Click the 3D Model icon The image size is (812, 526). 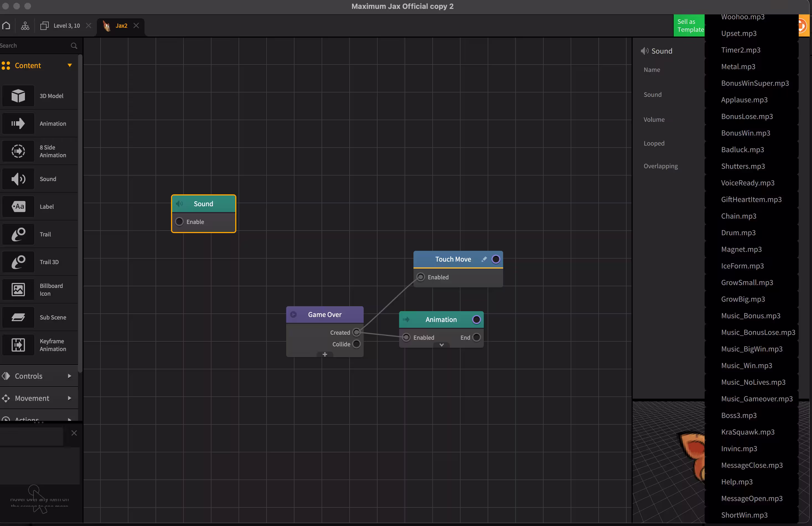[x=18, y=96]
